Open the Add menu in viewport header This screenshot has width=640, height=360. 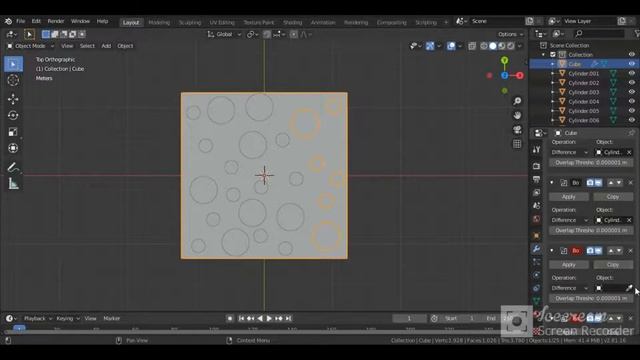pyautogui.click(x=106, y=46)
